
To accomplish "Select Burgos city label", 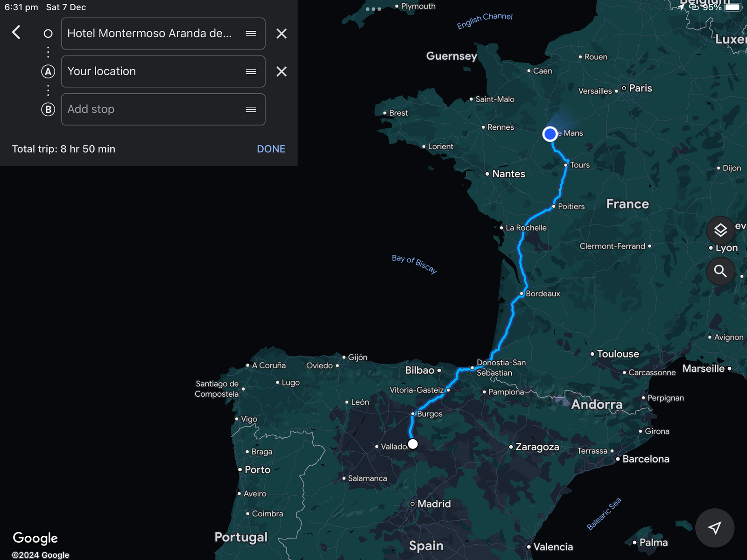I will click(x=430, y=414).
